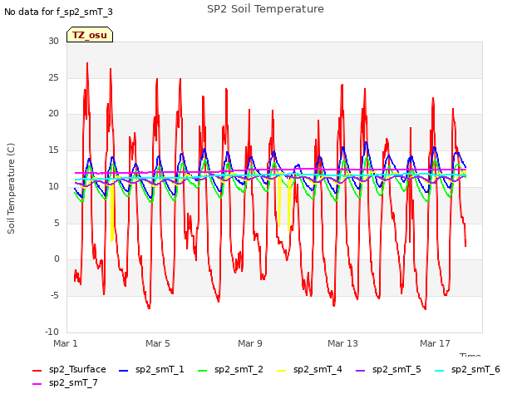Click the Mar 9 x-axis tick label

(250, 343)
